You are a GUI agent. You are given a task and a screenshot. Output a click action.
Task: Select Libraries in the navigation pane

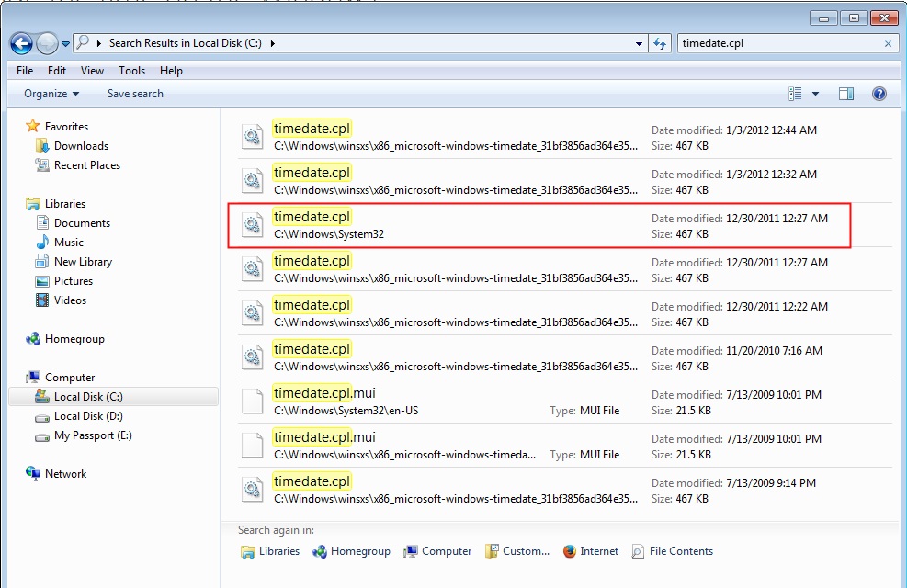tap(65, 204)
